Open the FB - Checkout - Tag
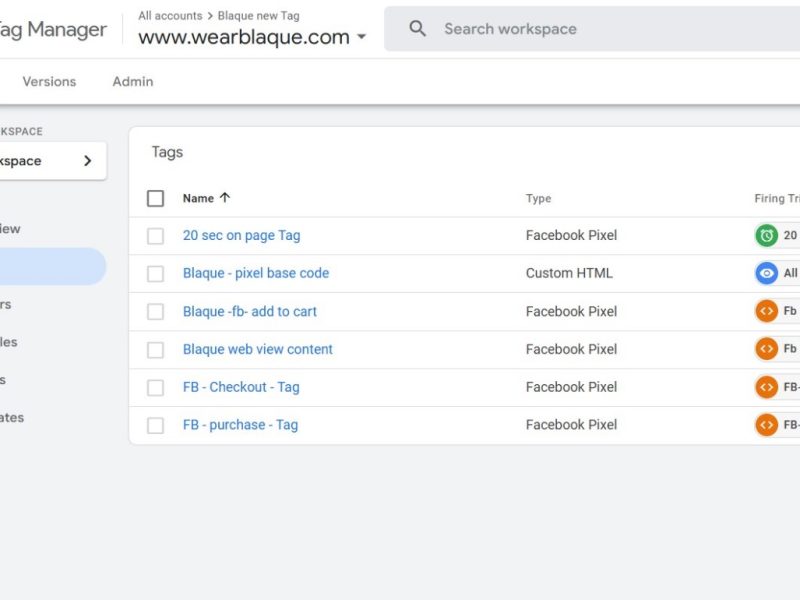This screenshot has width=800, height=600. [x=241, y=387]
